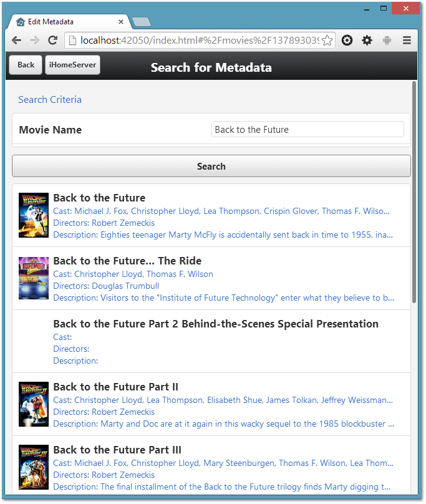Click the Search button

[x=211, y=167]
